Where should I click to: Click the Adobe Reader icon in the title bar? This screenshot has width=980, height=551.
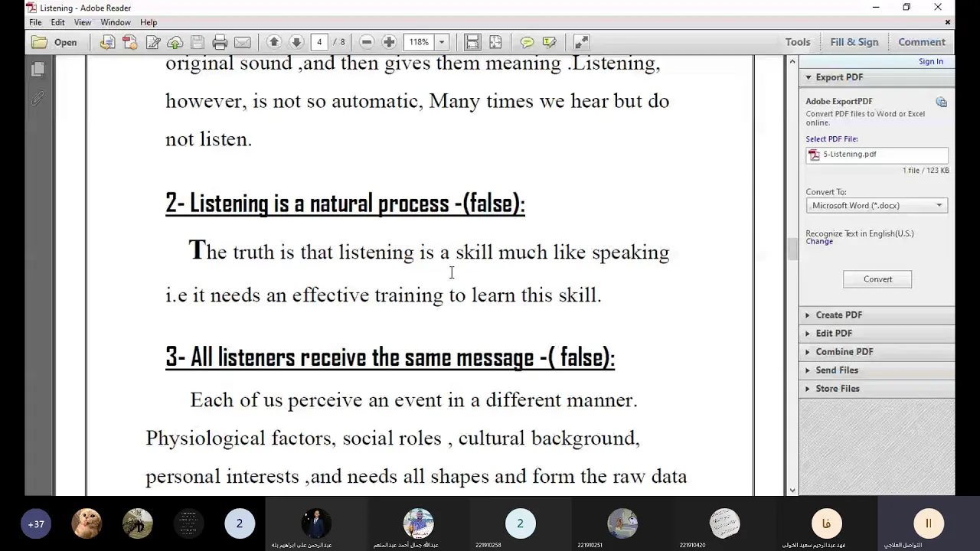click(x=31, y=8)
